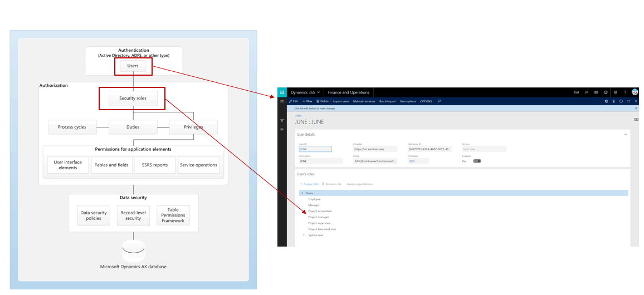The height and width of the screenshot is (295, 644).
Task: Click Edit in the action pane
Action: (x=293, y=101)
